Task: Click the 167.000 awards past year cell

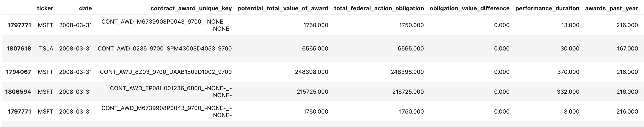Action: point(627,49)
